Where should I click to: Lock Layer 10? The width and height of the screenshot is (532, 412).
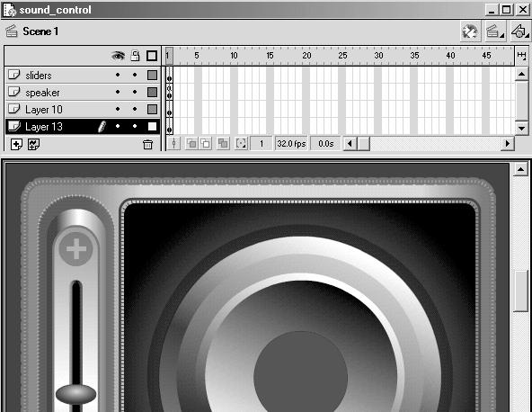tap(135, 109)
